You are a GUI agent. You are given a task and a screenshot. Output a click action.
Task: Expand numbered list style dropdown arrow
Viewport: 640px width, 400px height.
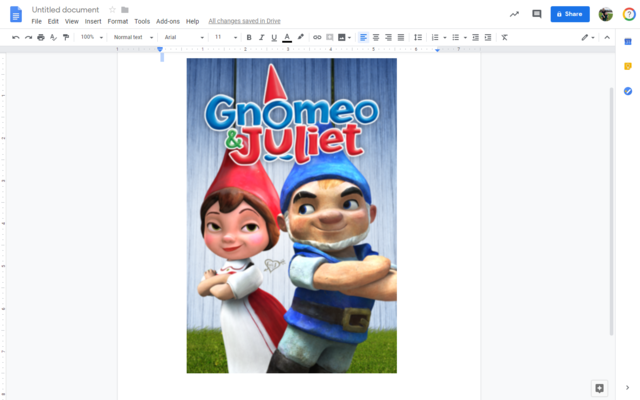coord(445,38)
